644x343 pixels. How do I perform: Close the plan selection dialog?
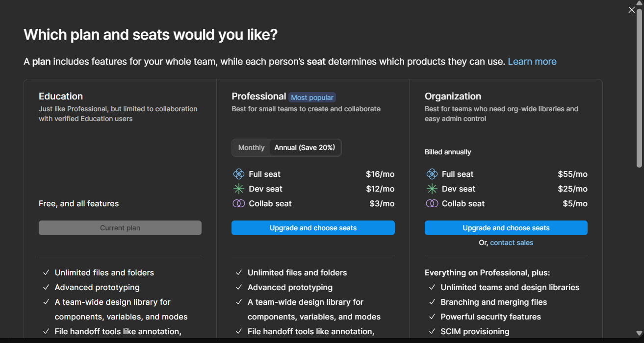coord(632,10)
